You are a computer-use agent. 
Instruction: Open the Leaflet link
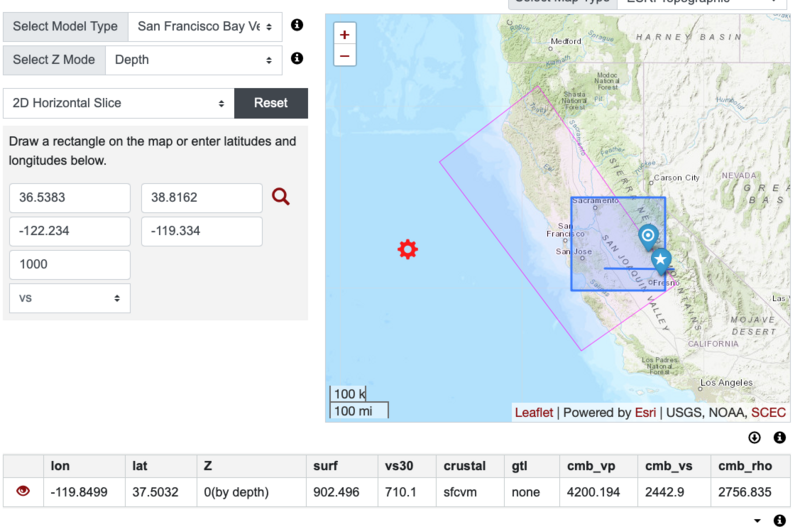[534, 413]
